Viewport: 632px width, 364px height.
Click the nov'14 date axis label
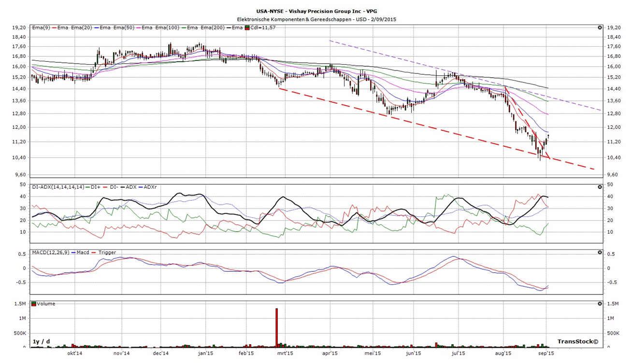[121, 353]
